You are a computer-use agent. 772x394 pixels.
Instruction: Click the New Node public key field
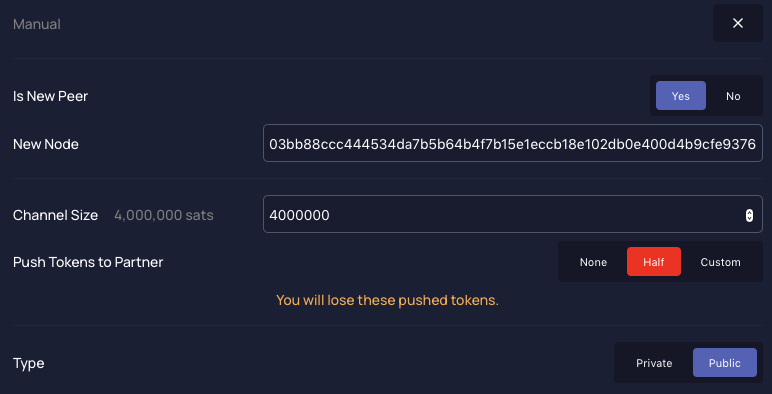[x=513, y=143]
